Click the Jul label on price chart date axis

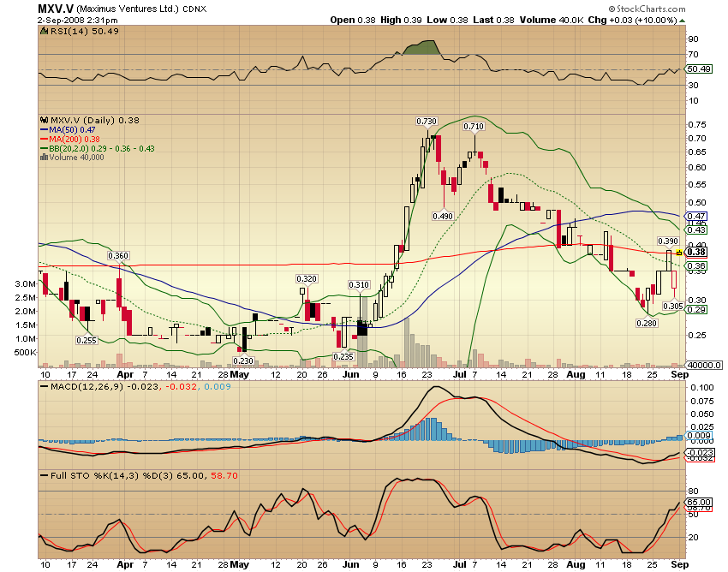(x=460, y=374)
